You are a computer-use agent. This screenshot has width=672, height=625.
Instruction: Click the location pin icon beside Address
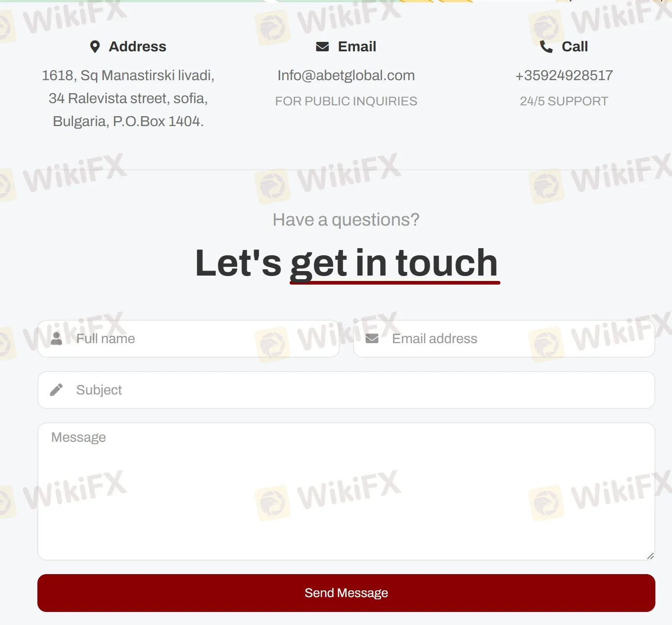click(95, 47)
